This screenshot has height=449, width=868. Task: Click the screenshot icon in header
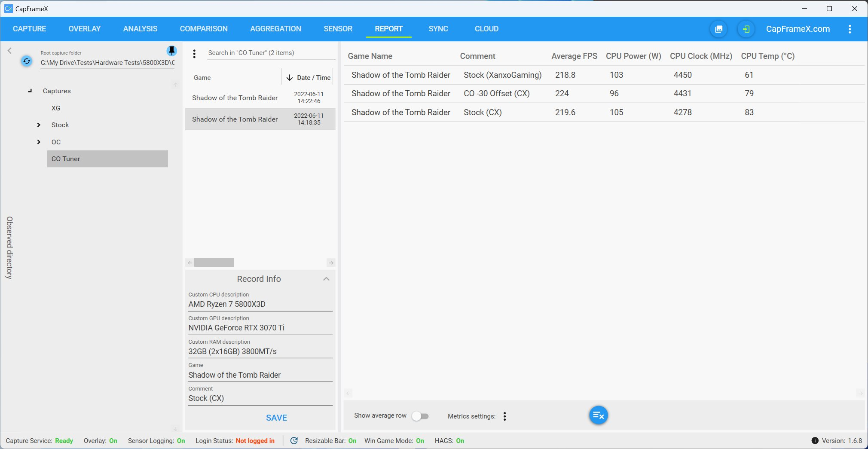click(718, 29)
